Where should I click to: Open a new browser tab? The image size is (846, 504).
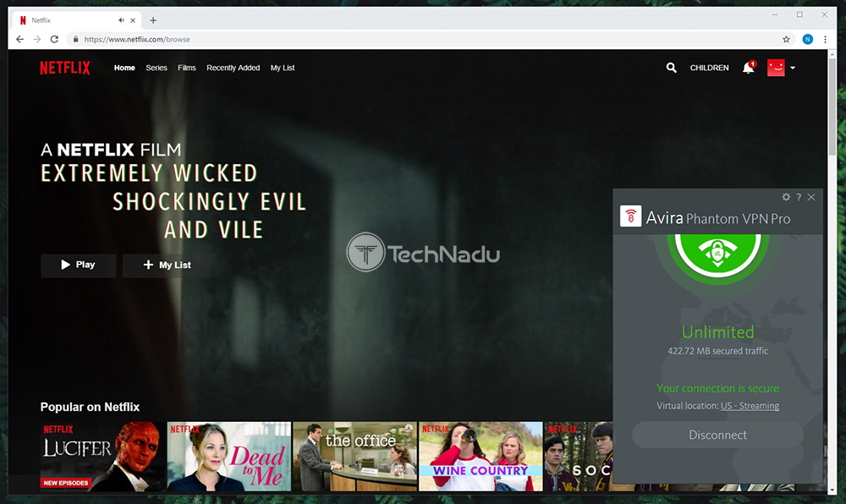click(x=153, y=20)
